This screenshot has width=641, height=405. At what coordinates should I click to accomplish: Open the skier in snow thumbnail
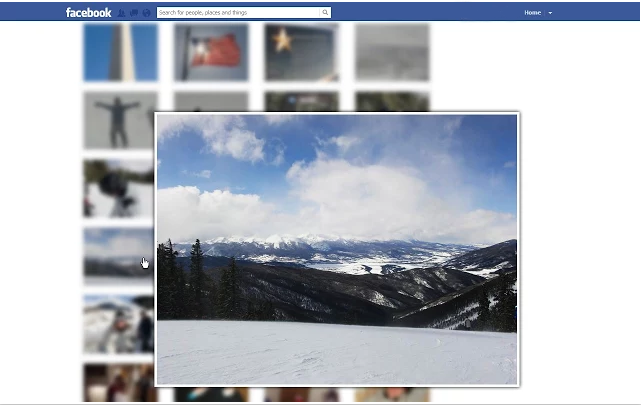click(x=119, y=188)
